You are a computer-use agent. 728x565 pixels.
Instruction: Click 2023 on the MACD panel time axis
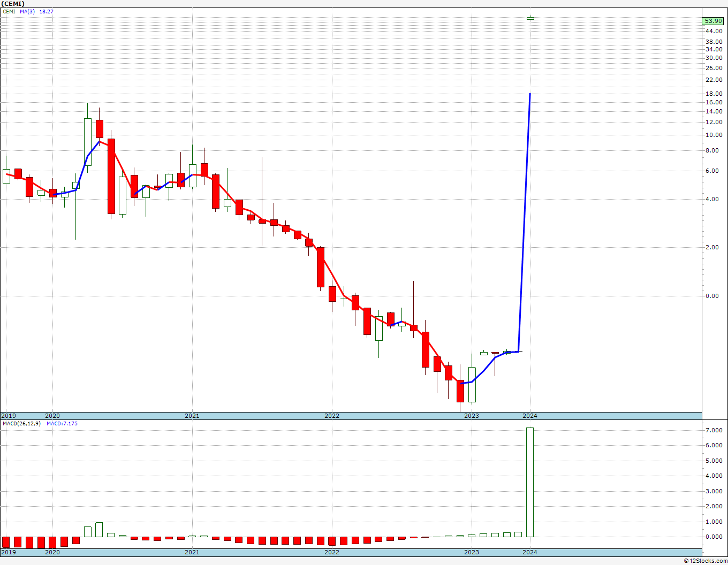(472, 552)
